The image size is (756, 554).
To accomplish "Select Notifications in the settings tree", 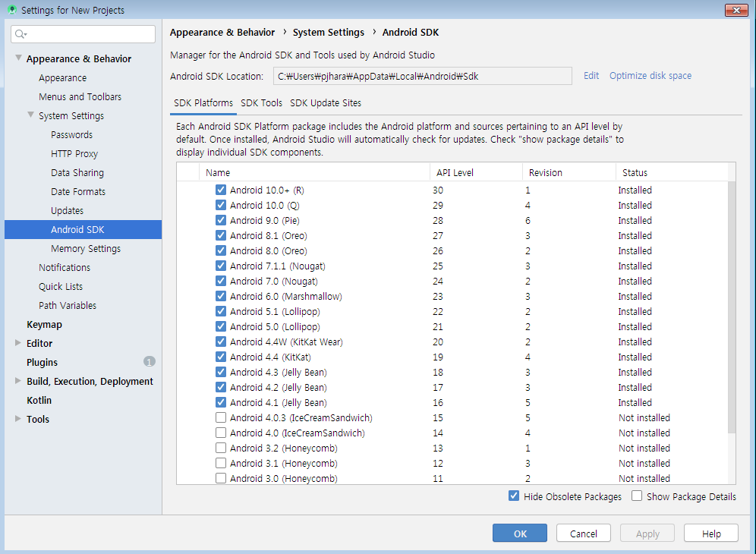I will (65, 267).
